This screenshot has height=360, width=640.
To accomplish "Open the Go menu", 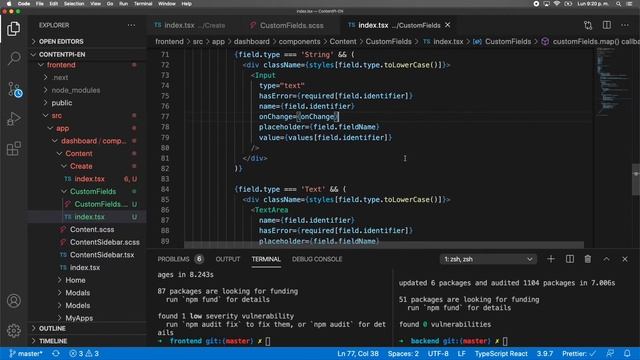I will [x=110, y=4].
